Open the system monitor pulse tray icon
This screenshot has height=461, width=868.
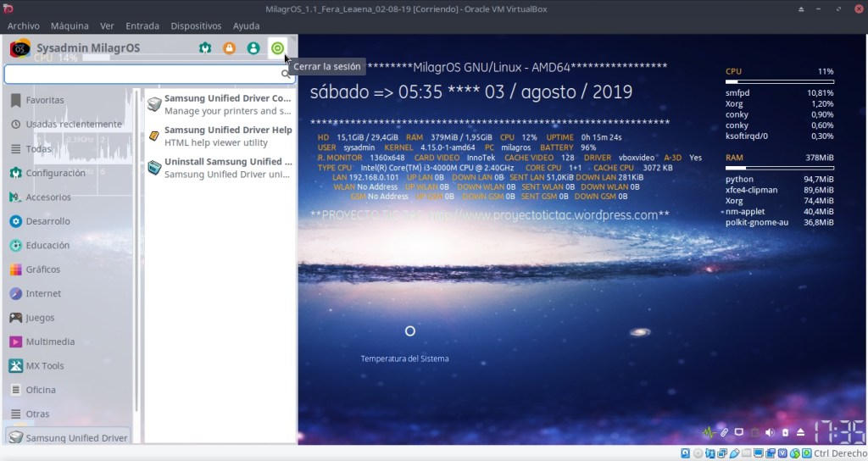(708, 432)
